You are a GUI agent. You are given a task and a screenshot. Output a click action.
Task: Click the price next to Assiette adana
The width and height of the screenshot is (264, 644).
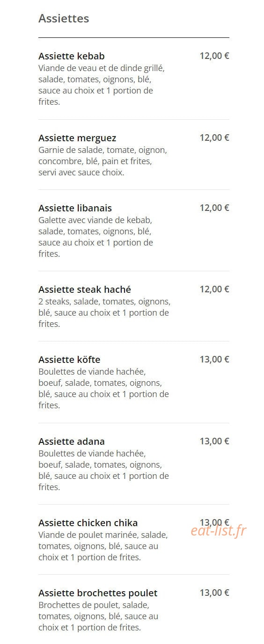214,441
